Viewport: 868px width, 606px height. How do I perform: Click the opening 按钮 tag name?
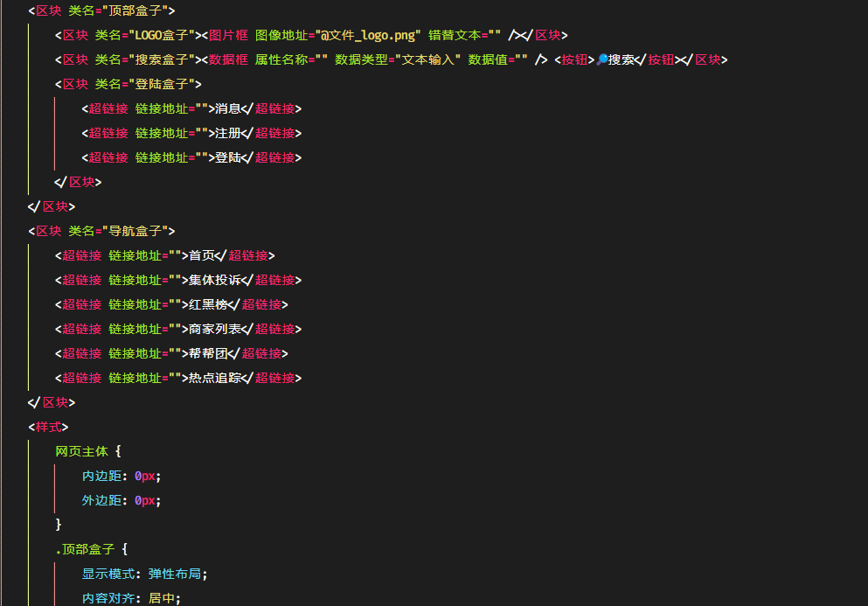pyautogui.click(x=574, y=59)
